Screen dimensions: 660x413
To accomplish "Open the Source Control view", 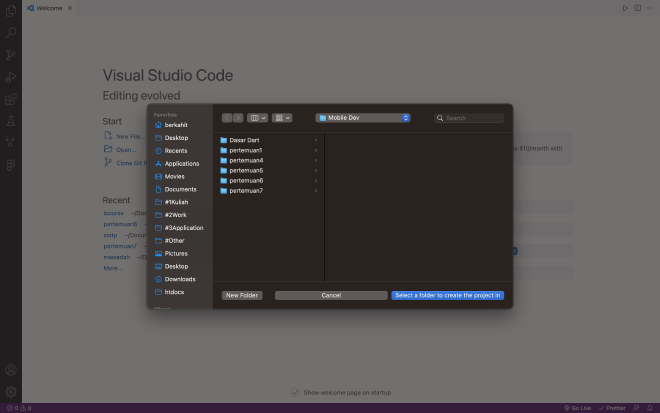I will [x=11, y=55].
